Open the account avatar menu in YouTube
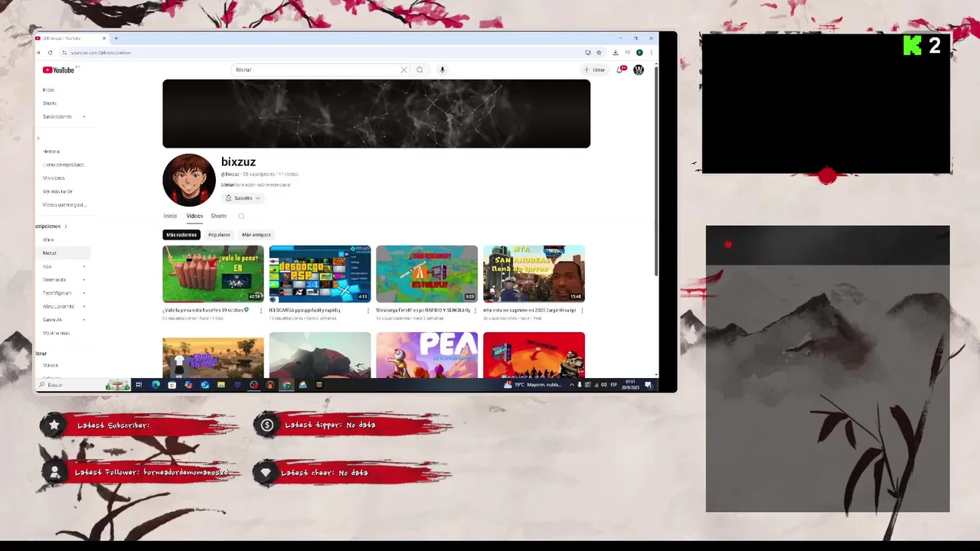This screenshot has width=980, height=551. tap(639, 70)
